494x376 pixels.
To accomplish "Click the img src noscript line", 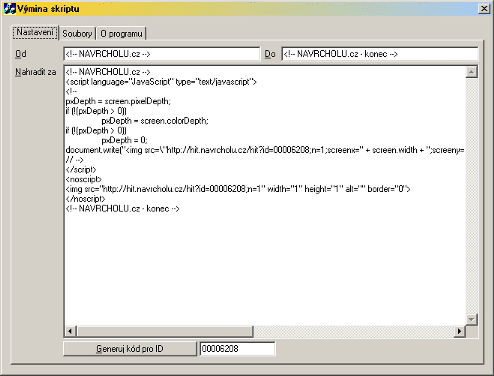I will click(x=238, y=189).
